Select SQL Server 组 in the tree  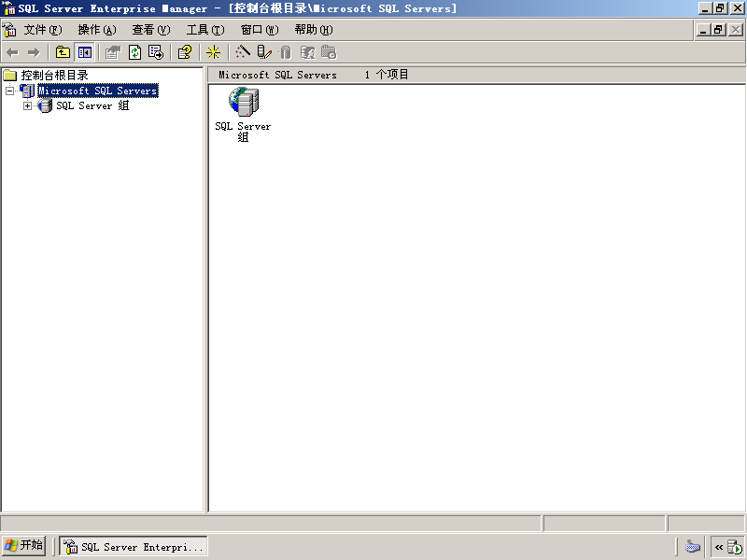tap(92, 105)
